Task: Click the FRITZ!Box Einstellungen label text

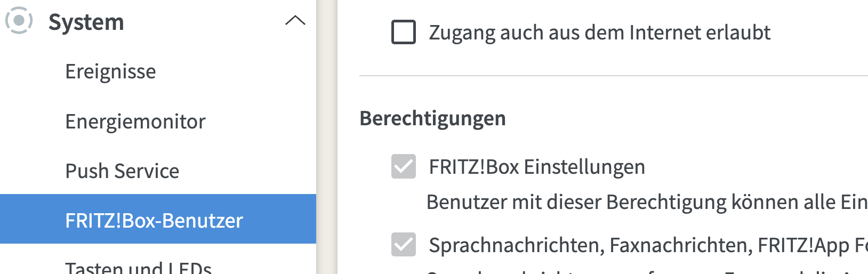Action: pyautogui.click(x=537, y=167)
